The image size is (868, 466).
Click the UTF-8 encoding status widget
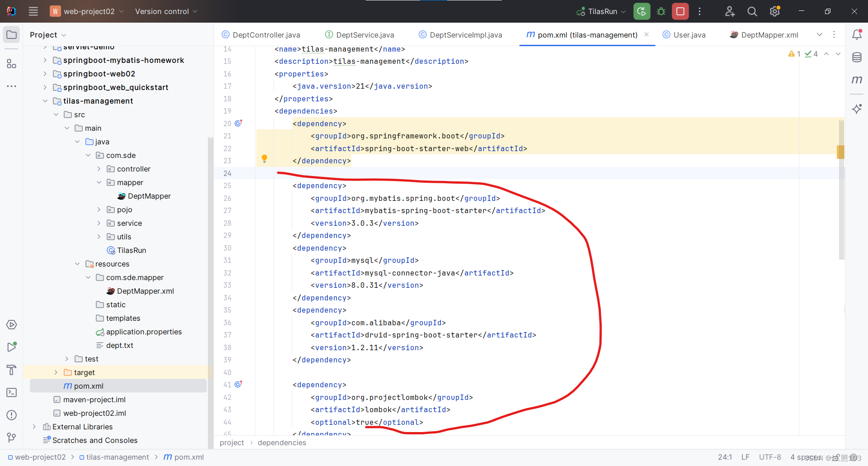770,457
